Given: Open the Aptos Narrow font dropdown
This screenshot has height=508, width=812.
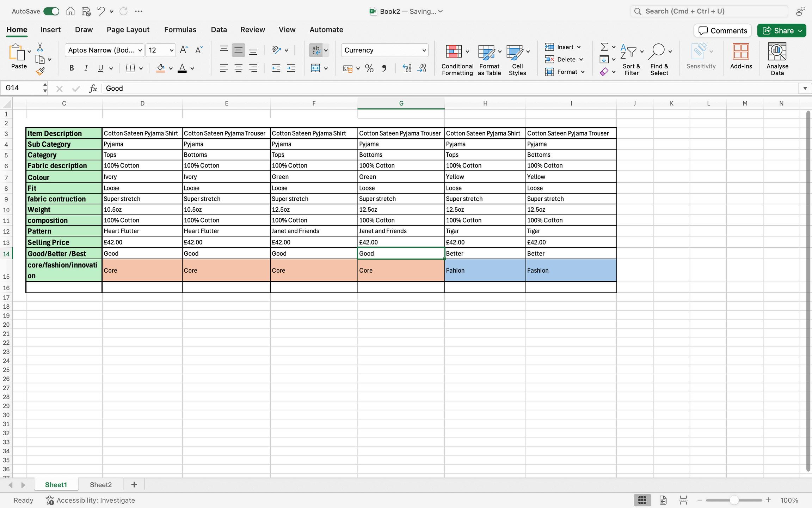Looking at the screenshot, I should pos(140,50).
